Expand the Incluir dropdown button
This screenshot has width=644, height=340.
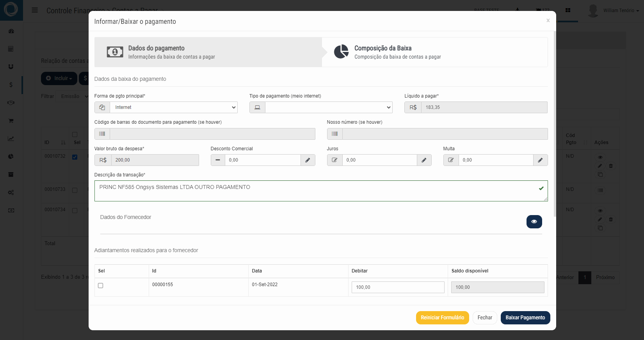(59, 78)
